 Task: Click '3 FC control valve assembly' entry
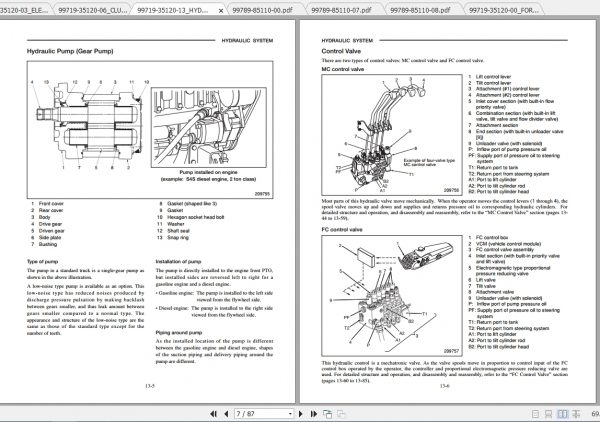pos(501,250)
